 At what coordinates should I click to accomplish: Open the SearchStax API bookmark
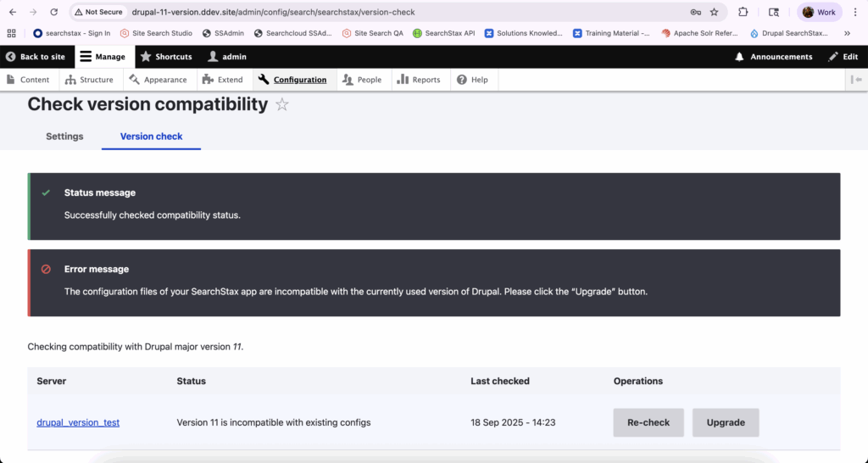pos(444,33)
